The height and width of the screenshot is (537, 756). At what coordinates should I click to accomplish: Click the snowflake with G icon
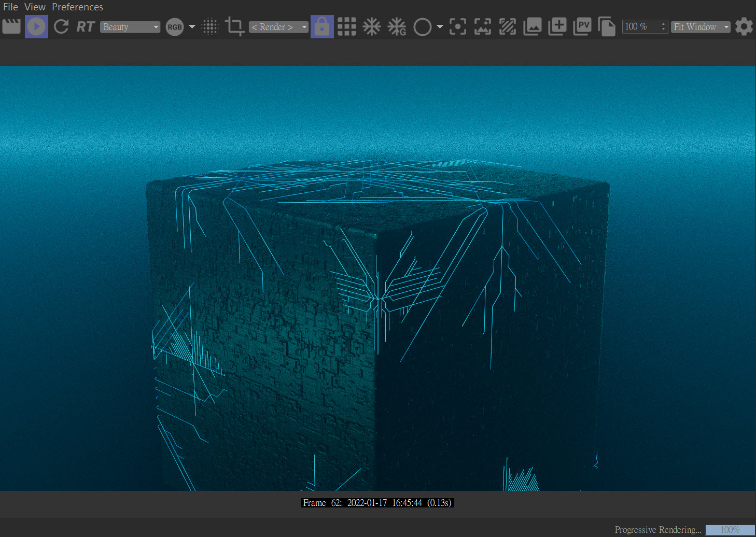[x=397, y=26]
